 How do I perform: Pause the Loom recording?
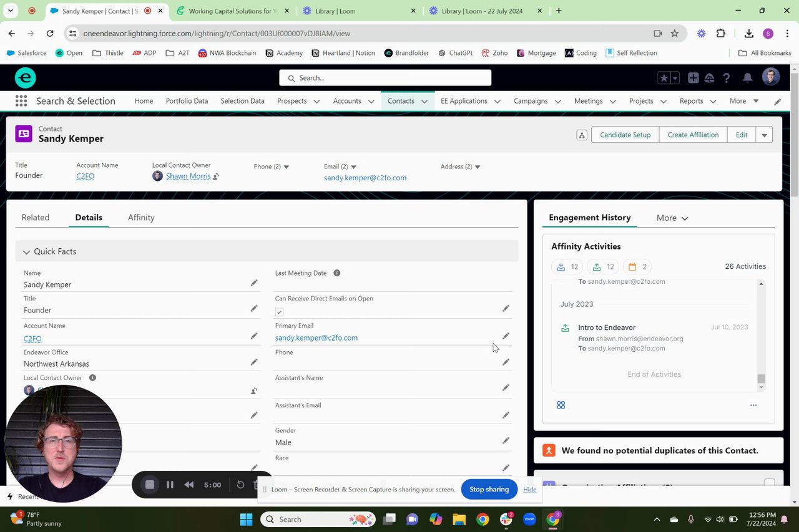[x=170, y=485]
